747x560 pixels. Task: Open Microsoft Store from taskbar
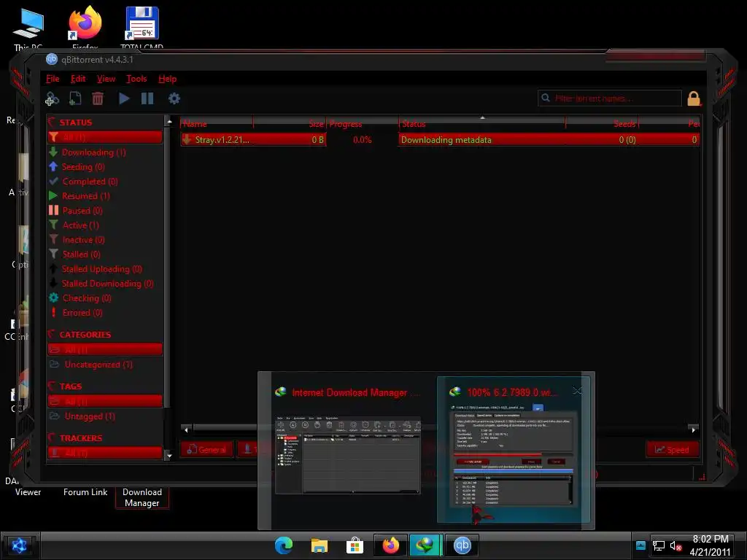355,545
